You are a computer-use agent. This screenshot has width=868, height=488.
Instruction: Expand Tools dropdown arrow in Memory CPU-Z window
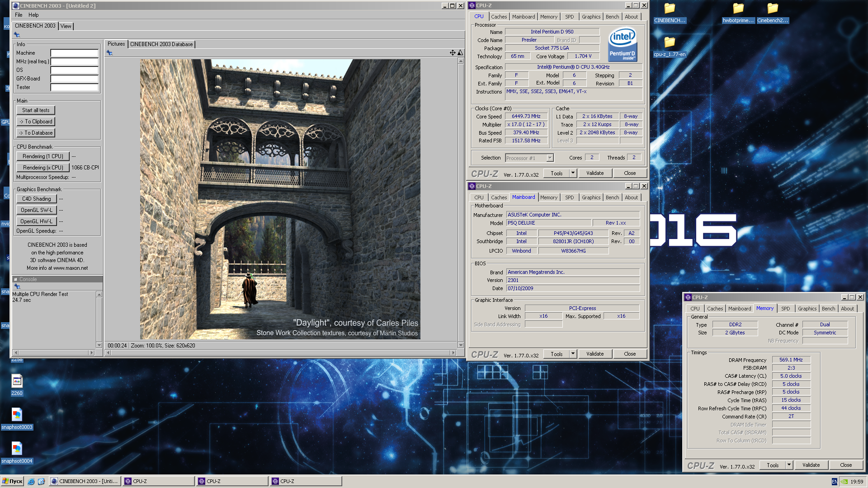coord(789,465)
